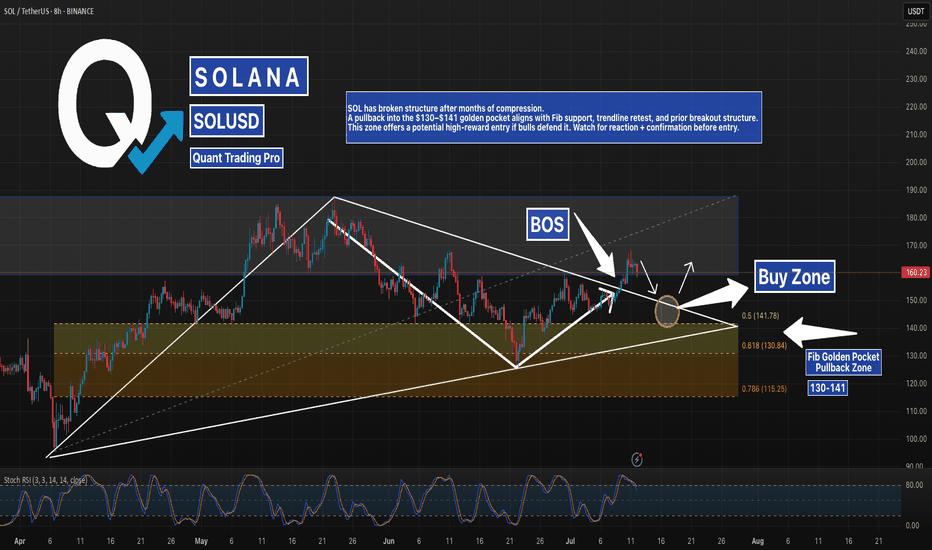Image resolution: width=932 pixels, height=550 pixels.
Task: Click the Apr date on time axis
Action: pyautogui.click(x=20, y=541)
